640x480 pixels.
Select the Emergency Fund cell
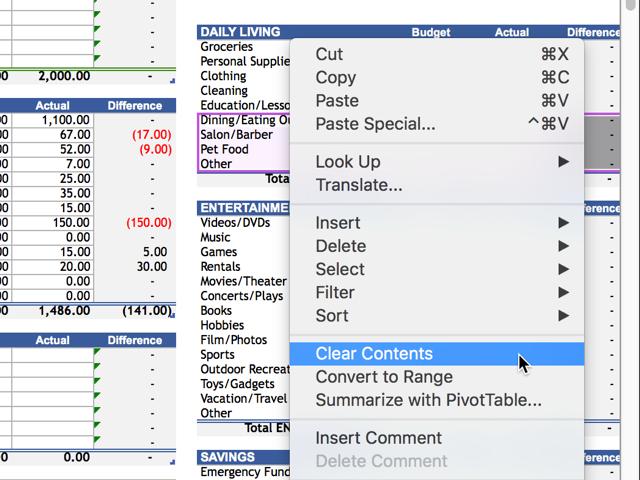244,472
